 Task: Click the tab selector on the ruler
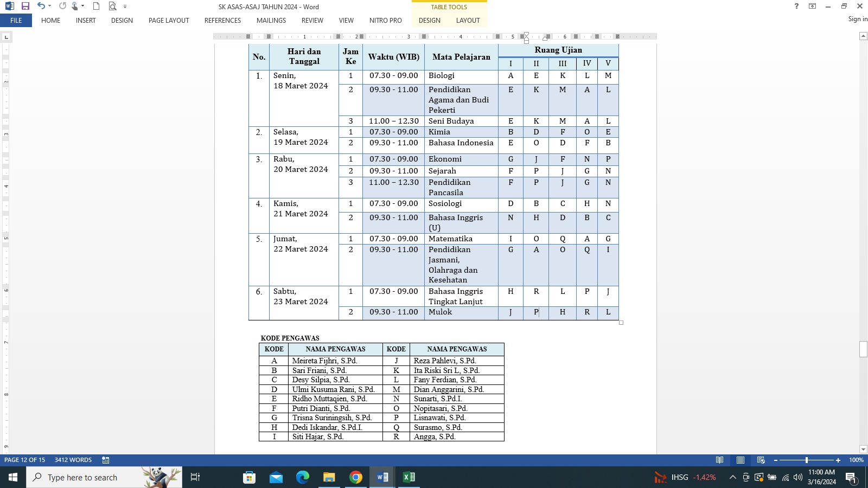(6, 37)
